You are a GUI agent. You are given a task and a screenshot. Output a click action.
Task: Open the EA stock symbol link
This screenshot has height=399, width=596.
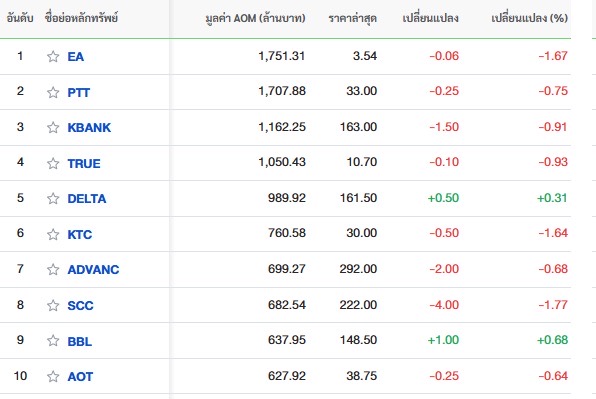(x=76, y=57)
